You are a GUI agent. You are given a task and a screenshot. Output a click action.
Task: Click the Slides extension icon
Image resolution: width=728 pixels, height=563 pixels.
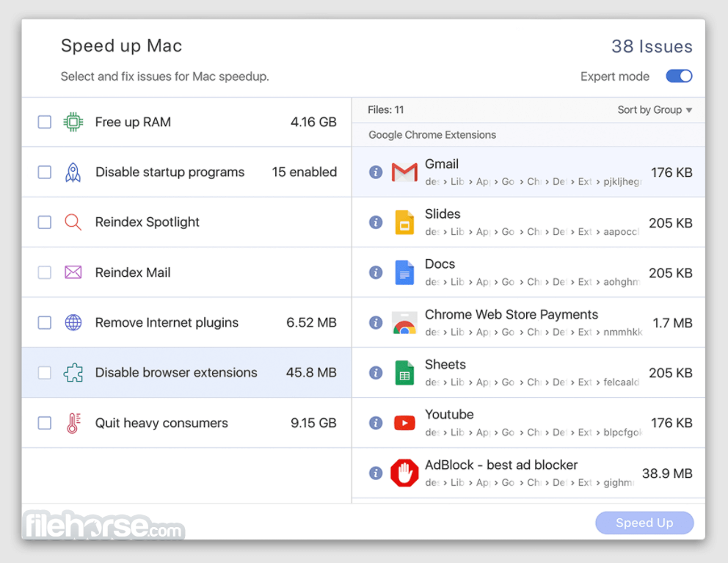404,222
